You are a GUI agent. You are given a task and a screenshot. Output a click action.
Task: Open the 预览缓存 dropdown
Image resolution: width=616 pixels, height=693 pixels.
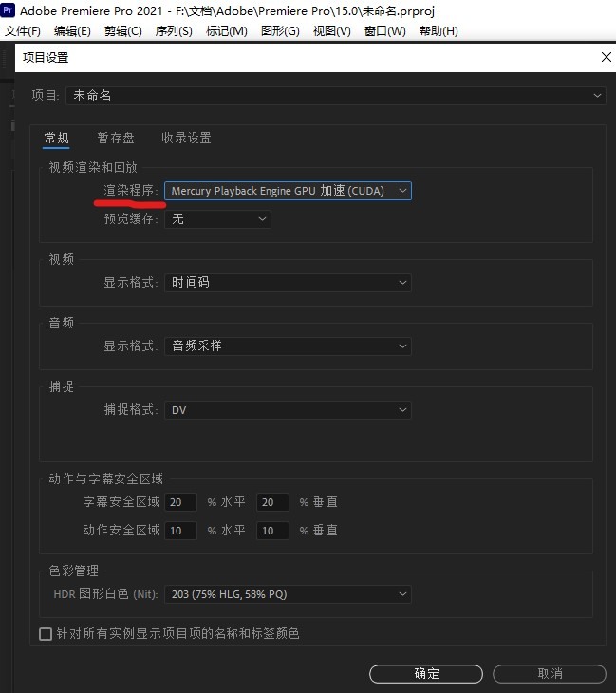coord(217,219)
